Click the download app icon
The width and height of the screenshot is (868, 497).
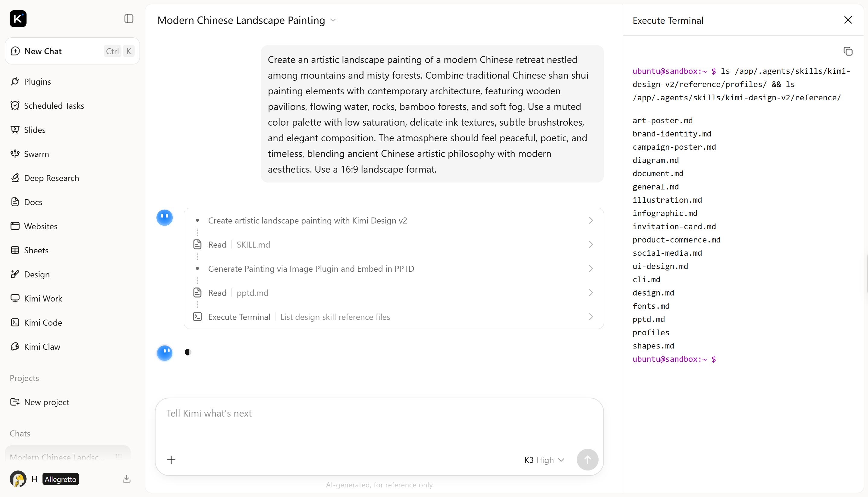point(126,479)
